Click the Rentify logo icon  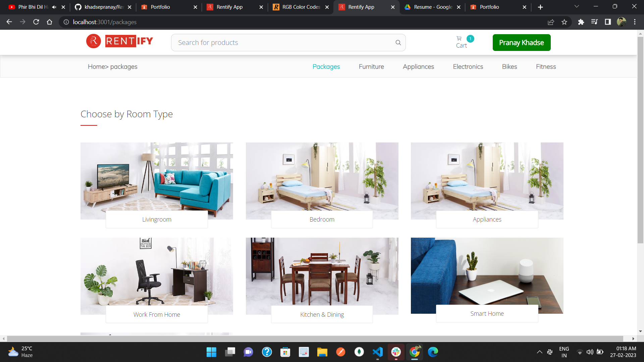coord(94,41)
